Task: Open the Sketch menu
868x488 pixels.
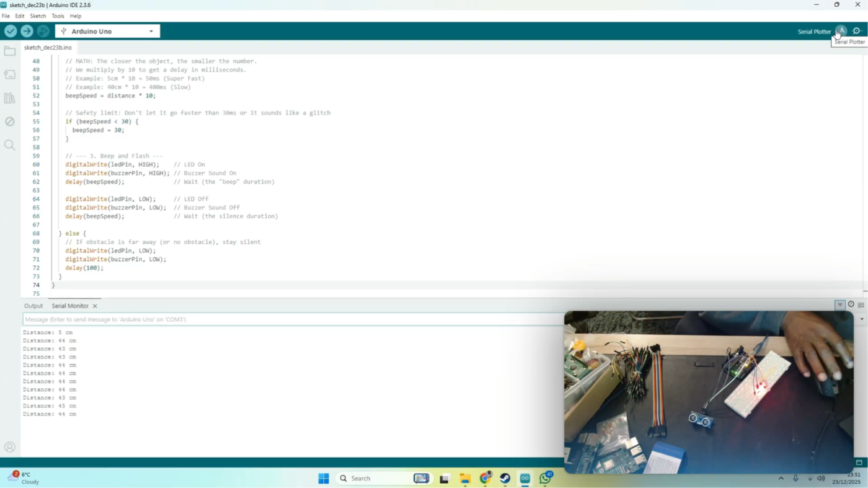Action: coord(38,16)
